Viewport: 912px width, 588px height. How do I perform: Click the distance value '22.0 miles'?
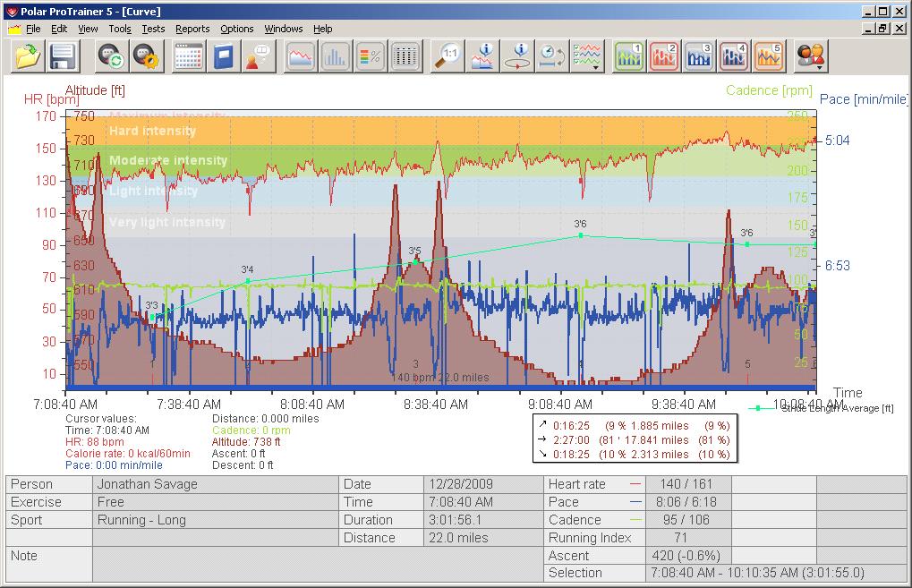tap(458, 538)
